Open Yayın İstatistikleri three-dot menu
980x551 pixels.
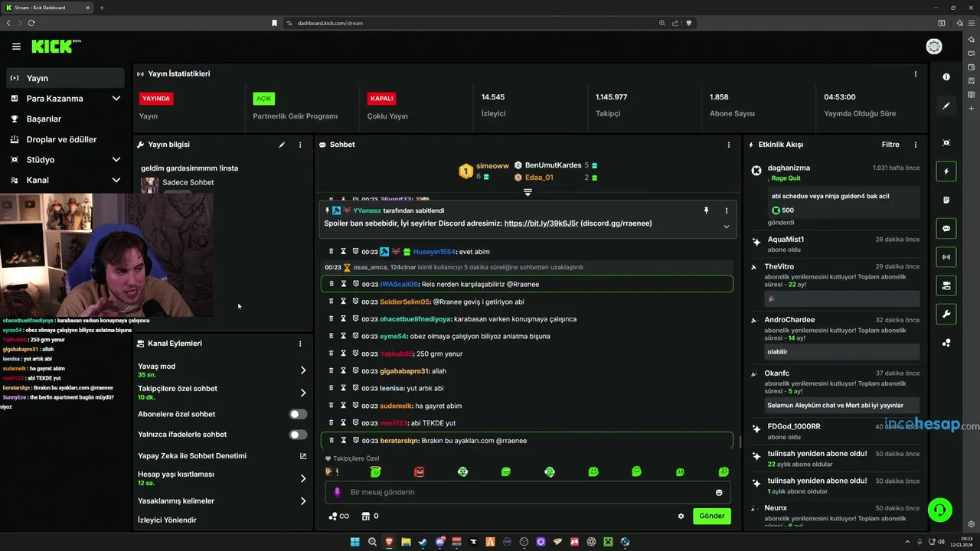(x=915, y=74)
